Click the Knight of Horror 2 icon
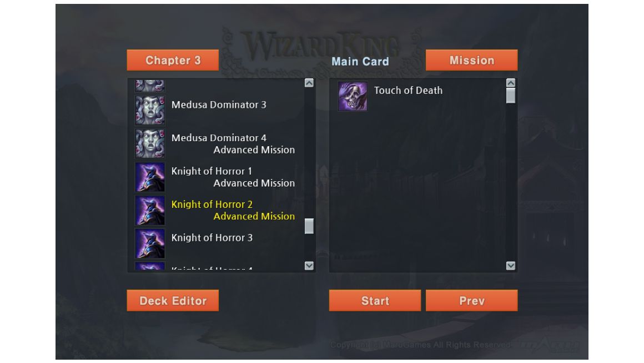 [150, 210]
